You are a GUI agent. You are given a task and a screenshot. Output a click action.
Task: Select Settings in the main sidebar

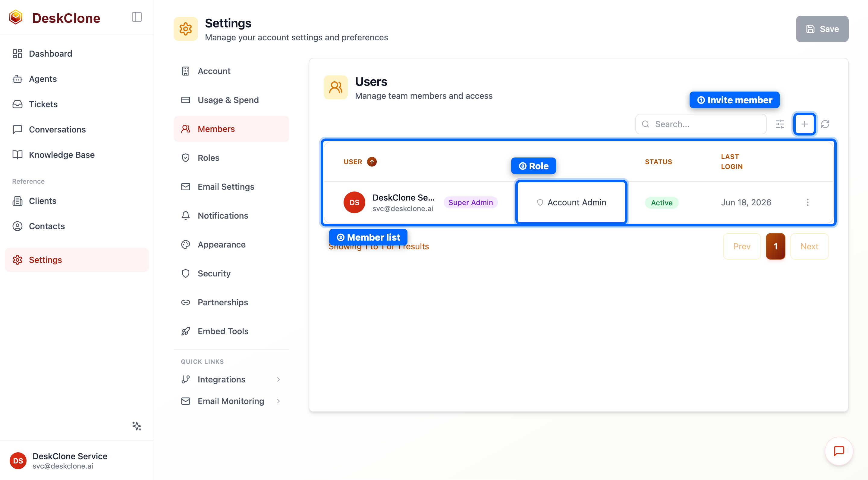tap(77, 260)
